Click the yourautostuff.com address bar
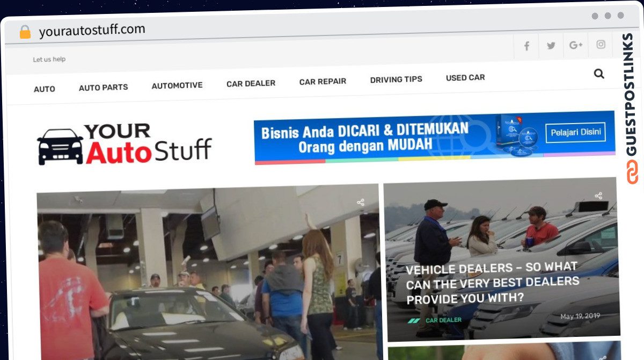This screenshot has width=644, height=360. (x=92, y=31)
